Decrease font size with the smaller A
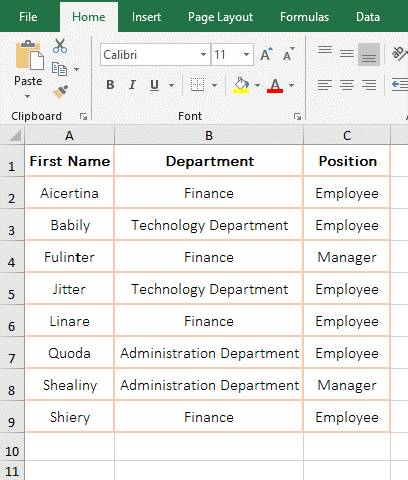This screenshot has height=480, width=408. 288,54
